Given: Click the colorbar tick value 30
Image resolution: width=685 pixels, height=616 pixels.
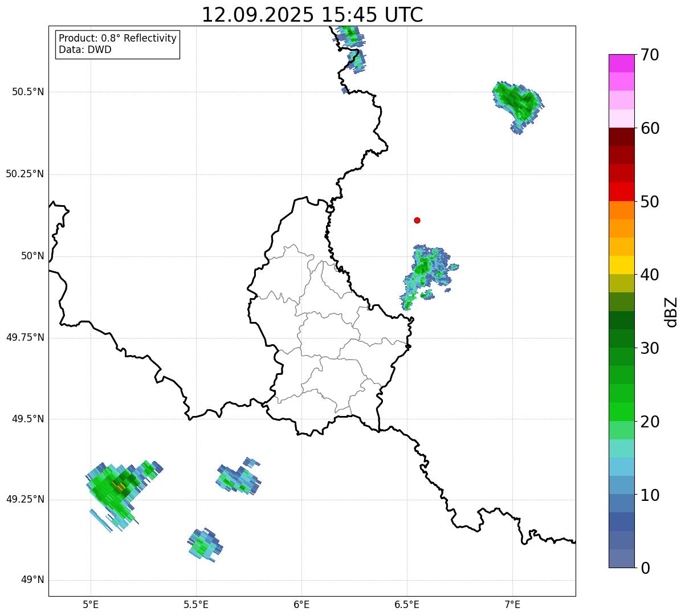Looking at the screenshot, I should (650, 348).
